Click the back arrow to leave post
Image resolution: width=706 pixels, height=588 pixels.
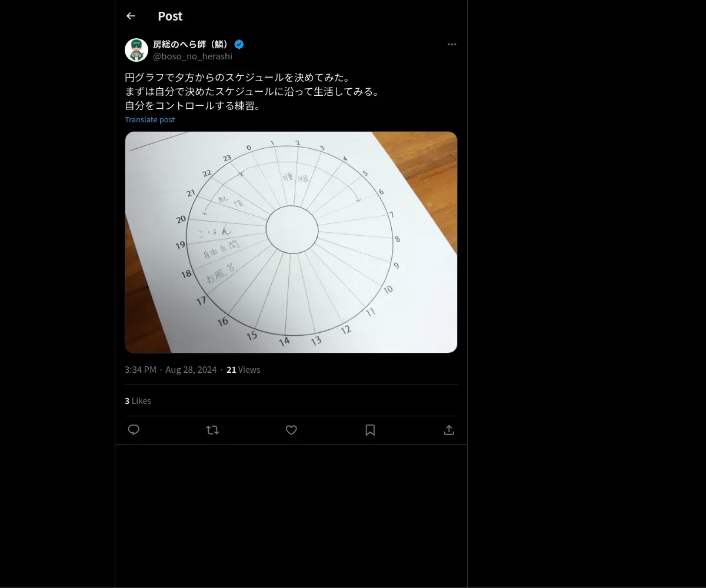pos(131,16)
